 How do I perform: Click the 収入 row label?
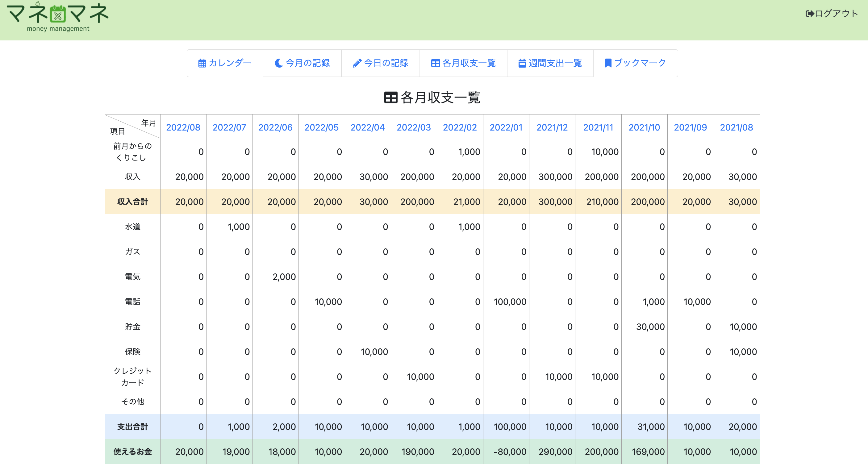pos(132,177)
